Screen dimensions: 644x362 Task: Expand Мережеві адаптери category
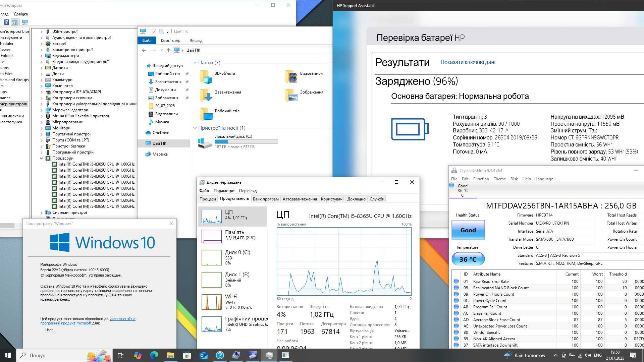coord(42,110)
